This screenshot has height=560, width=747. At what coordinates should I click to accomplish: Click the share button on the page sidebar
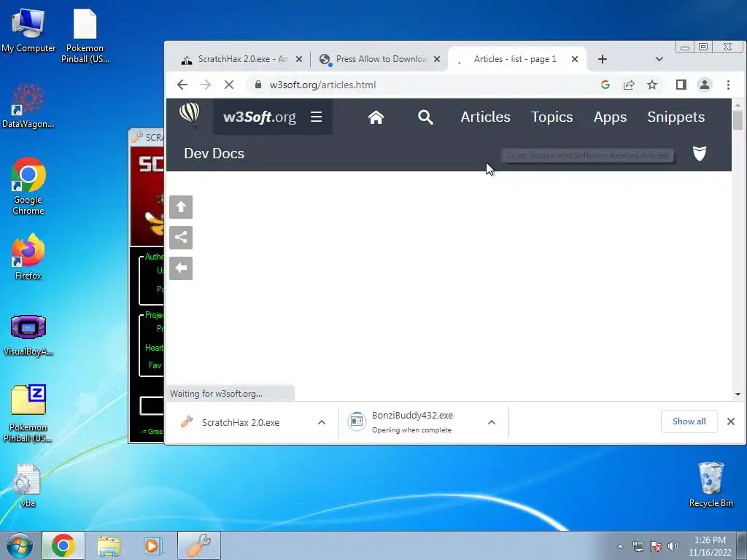click(x=181, y=238)
